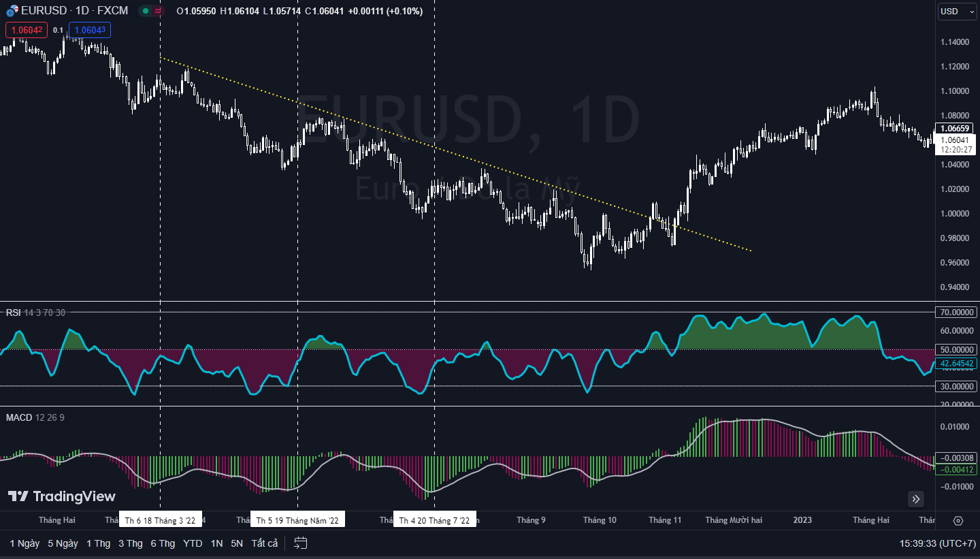The image size is (980, 559).
Task: Click the RSI 50.00000 level label
Action: [x=957, y=349]
